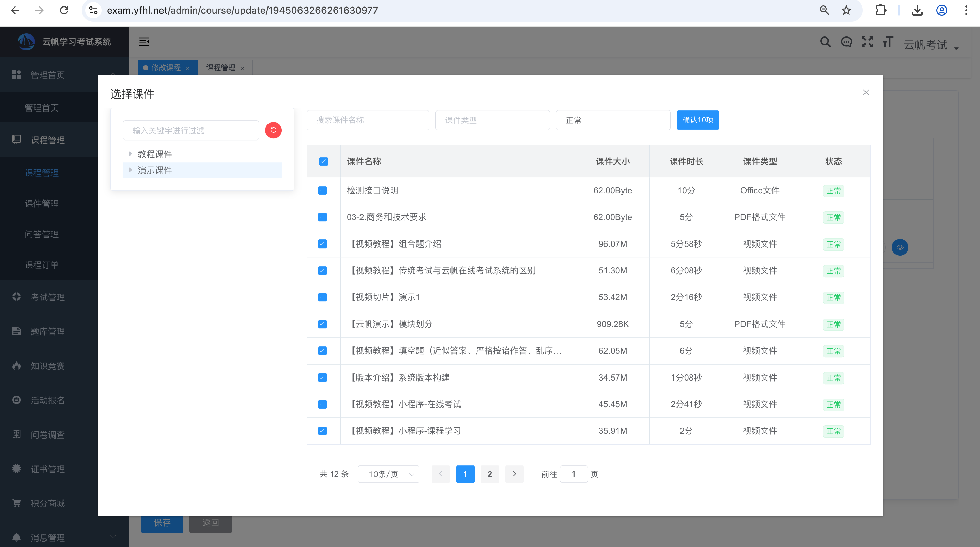Click the 考试管理 icon in sidebar
Image resolution: width=980 pixels, height=547 pixels.
pyautogui.click(x=16, y=297)
